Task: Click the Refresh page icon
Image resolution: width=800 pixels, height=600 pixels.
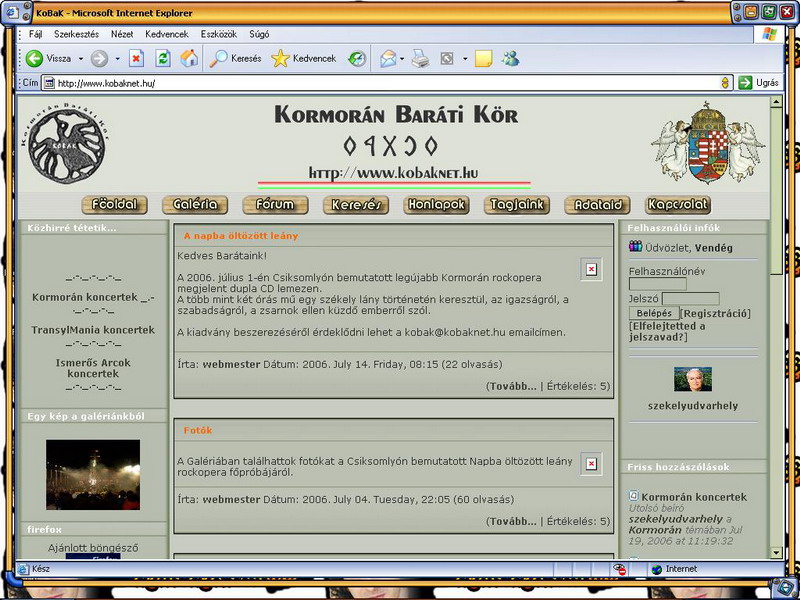Action: 163,59
